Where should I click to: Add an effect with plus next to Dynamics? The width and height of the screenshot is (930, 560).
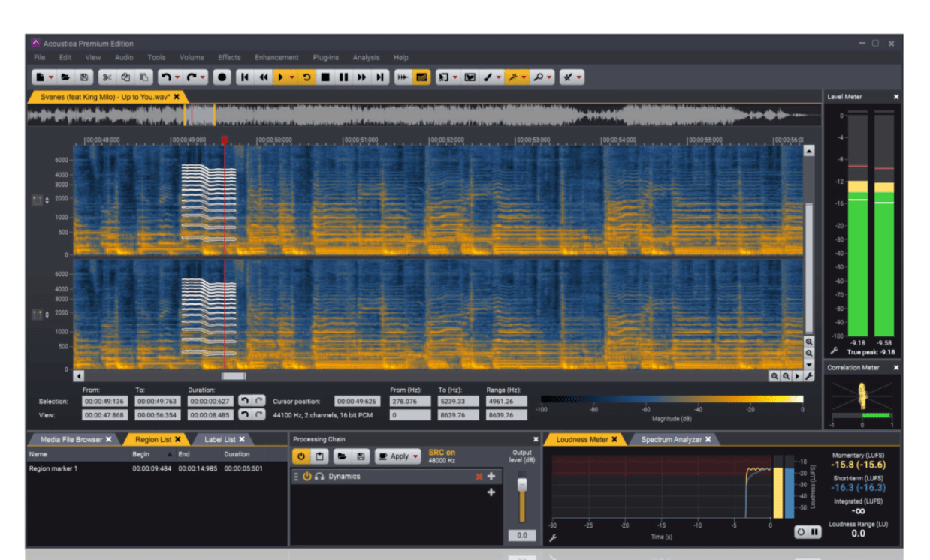[491, 477]
